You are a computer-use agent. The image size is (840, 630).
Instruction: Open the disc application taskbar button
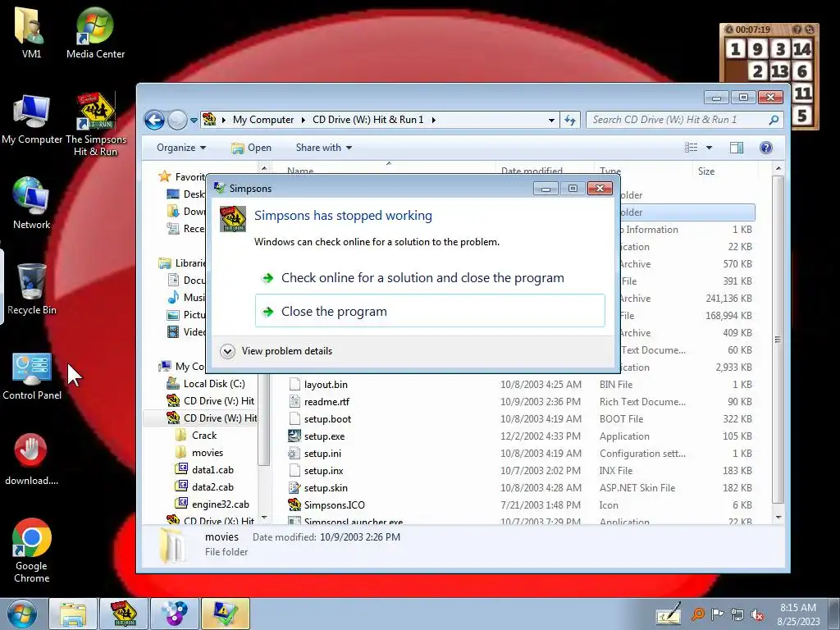point(175,614)
